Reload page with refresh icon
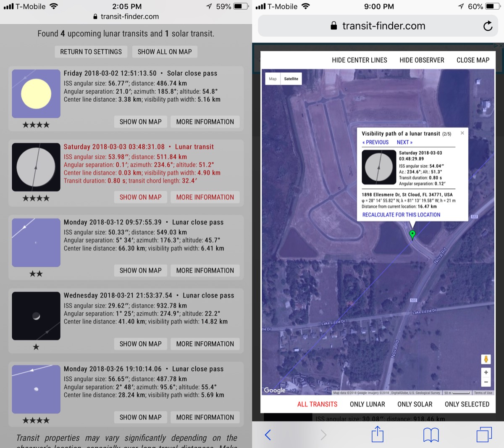This screenshot has height=448, width=504. pyautogui.click(x=488, y=26)
